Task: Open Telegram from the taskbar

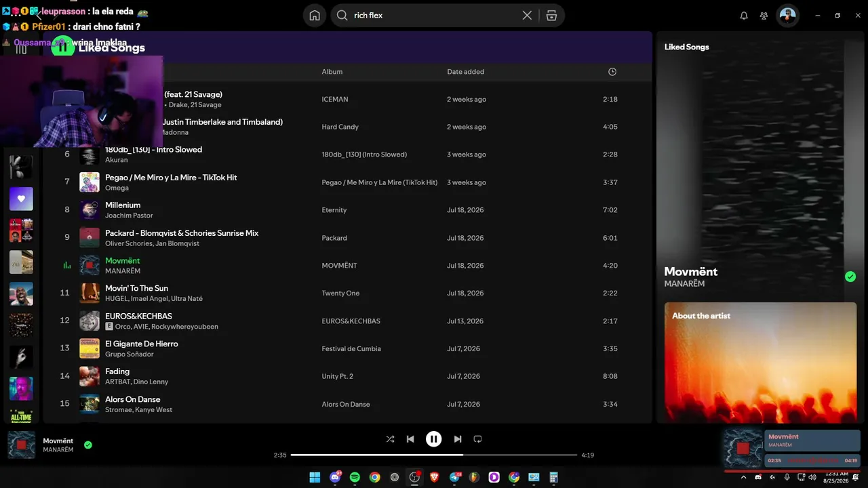Action: coord(454,477)
